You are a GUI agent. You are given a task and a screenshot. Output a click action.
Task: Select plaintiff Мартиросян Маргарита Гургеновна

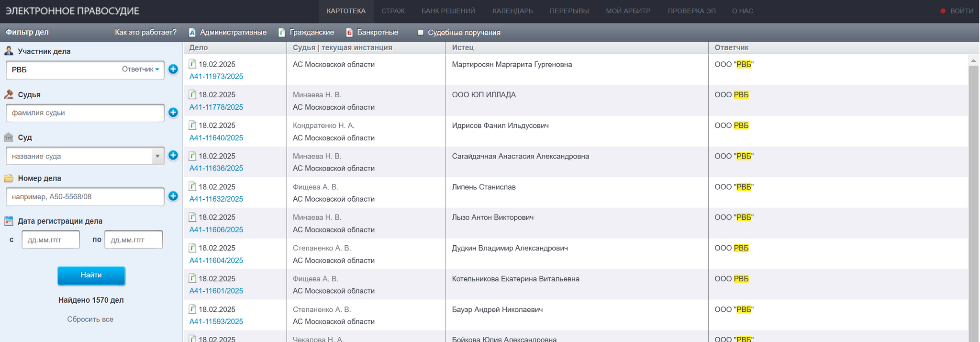(512, 64)
